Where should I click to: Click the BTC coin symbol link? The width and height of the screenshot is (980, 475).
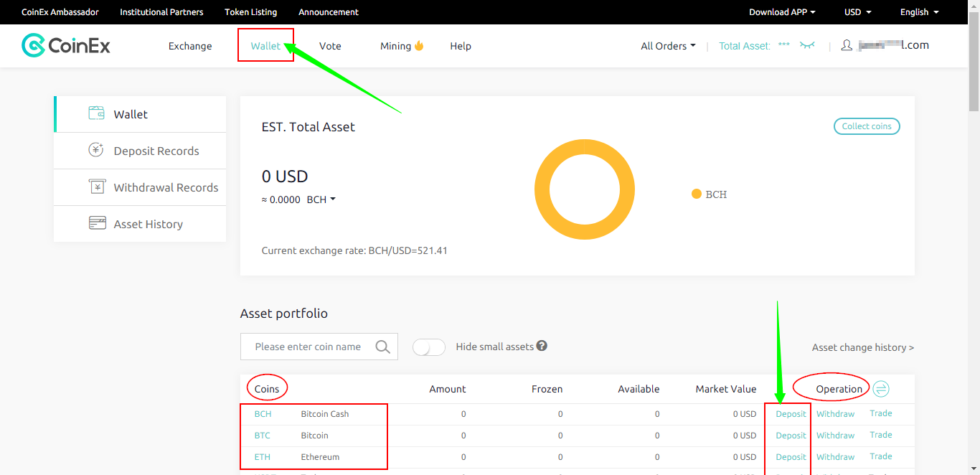pyautogui.click(x=263, y=436)
